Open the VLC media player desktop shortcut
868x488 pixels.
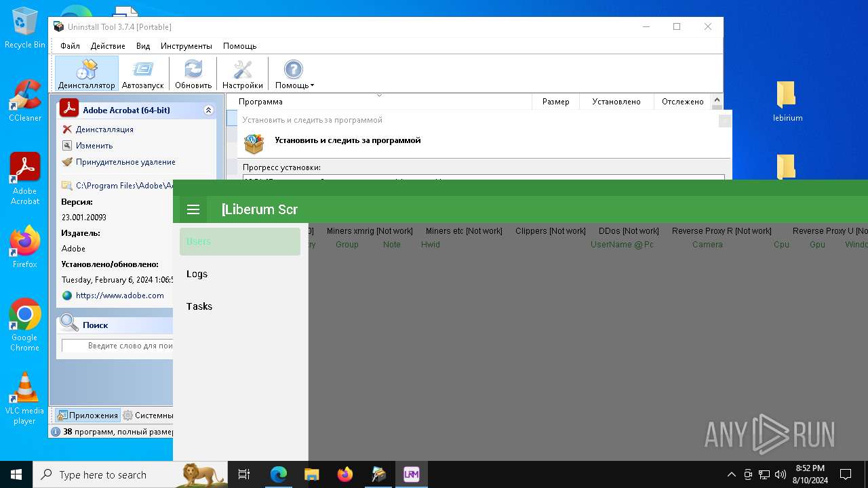click(x=25, y=398)
